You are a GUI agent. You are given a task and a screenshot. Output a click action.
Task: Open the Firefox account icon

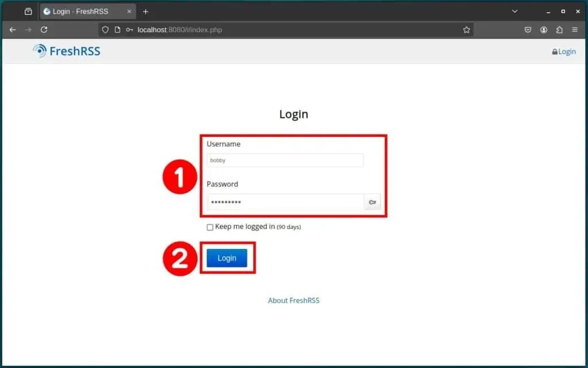(x=544, y=30)
